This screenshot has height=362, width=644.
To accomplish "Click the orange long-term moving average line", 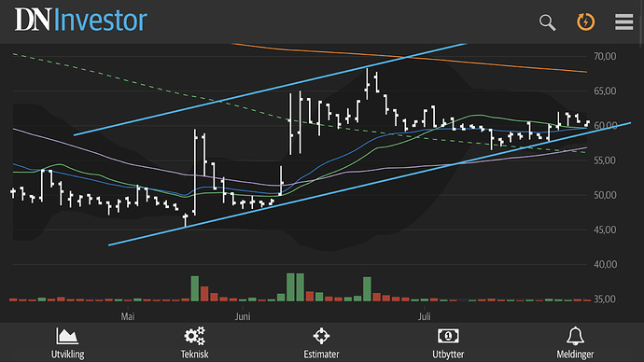I will click(411, 58).
